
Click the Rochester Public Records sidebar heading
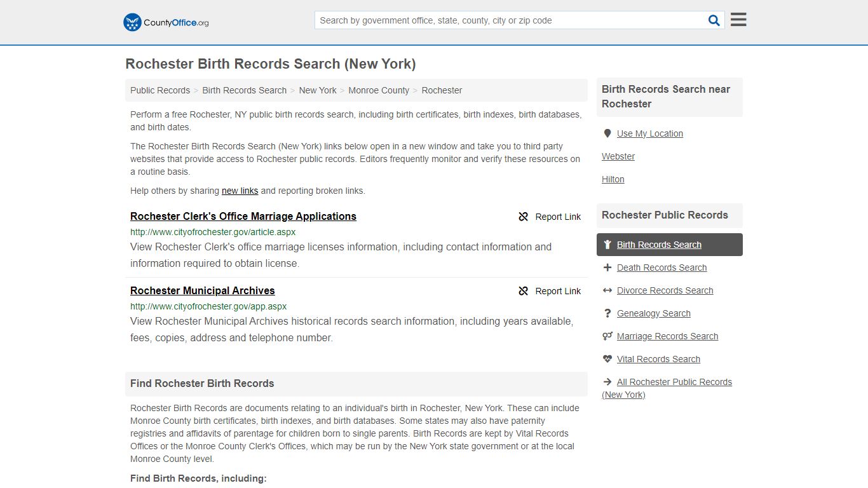coord(665,215)
